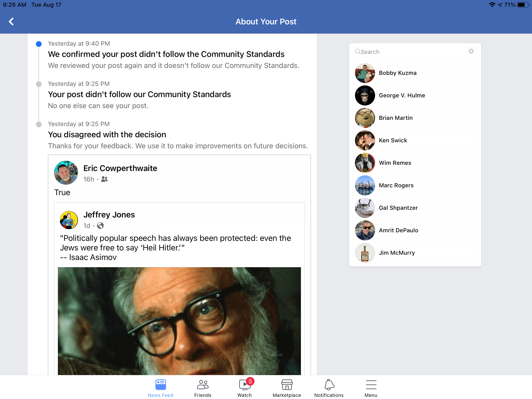Open the Watch tab with badge
Viewport: 532px width, 399px height.
245,388
